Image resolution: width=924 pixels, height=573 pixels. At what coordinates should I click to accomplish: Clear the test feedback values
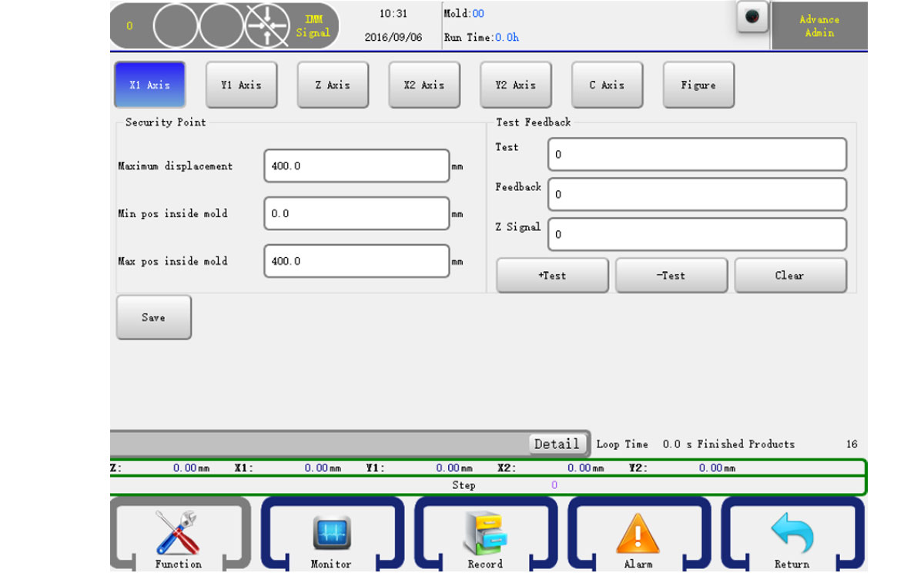790,276
